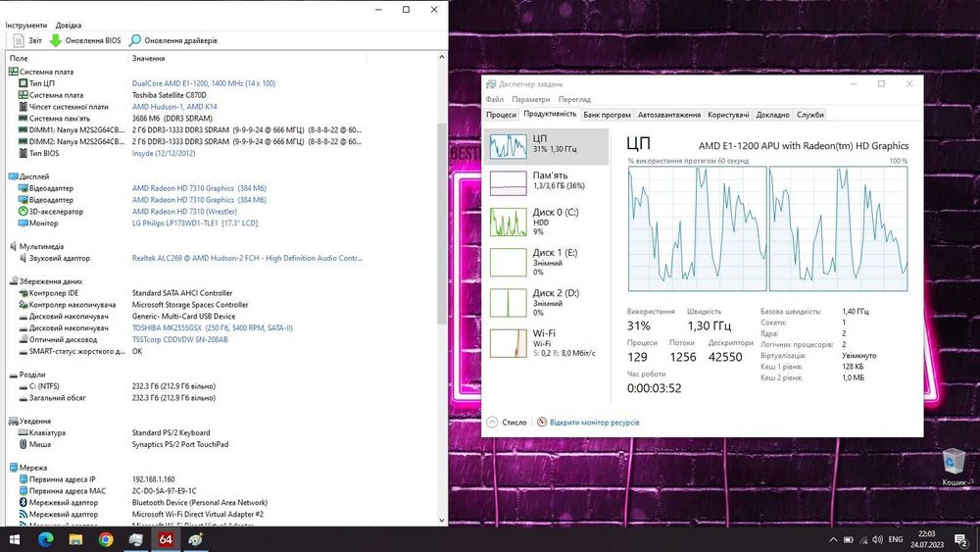980x552 pixels.
Task: Click the Bluetooth Мережевий адаптор icon
Action: tap(24, 503)
